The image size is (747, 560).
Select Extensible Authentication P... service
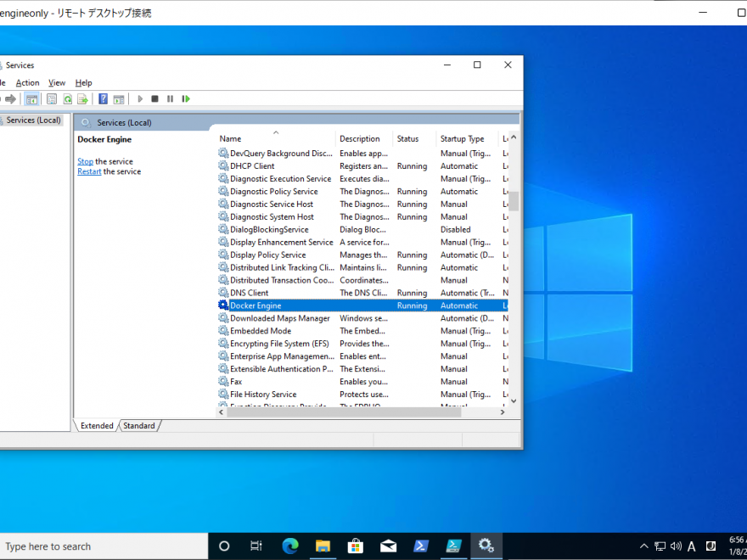tap(362, 369)
